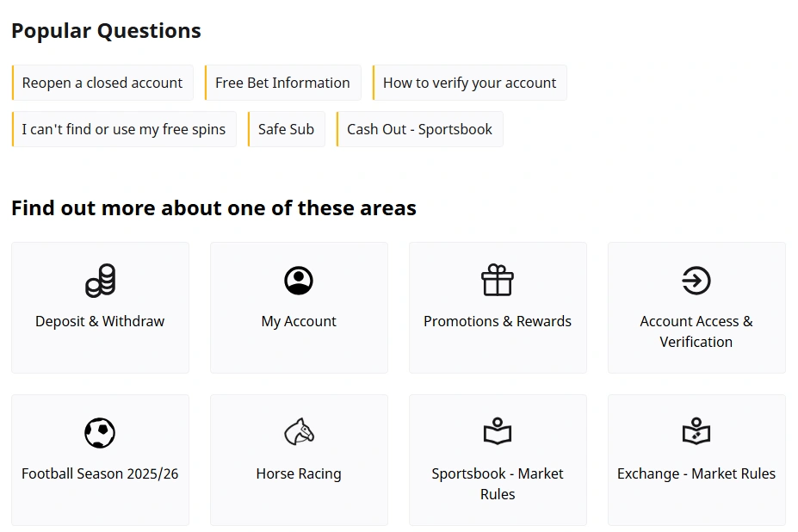Select the Promotions & Rewards tile
The width and height of the screenshot is (798, 532).
[498, 307]
